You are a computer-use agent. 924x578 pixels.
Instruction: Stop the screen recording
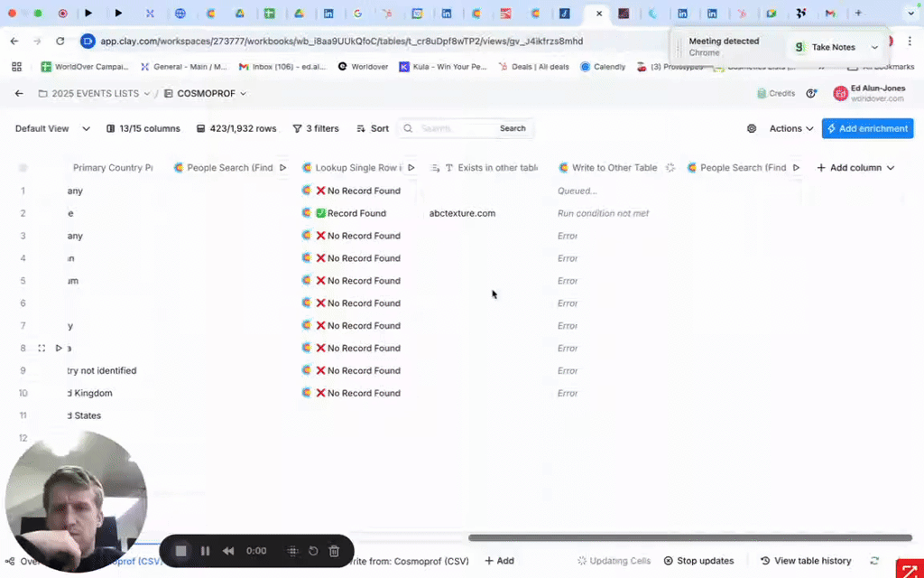tap(180, 551)
